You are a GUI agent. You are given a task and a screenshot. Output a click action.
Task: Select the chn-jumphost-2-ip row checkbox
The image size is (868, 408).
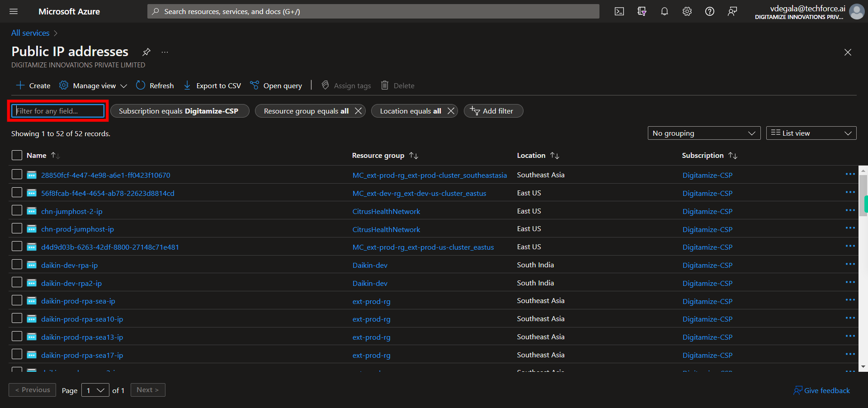pyautogui.click(x=17, y=210)
